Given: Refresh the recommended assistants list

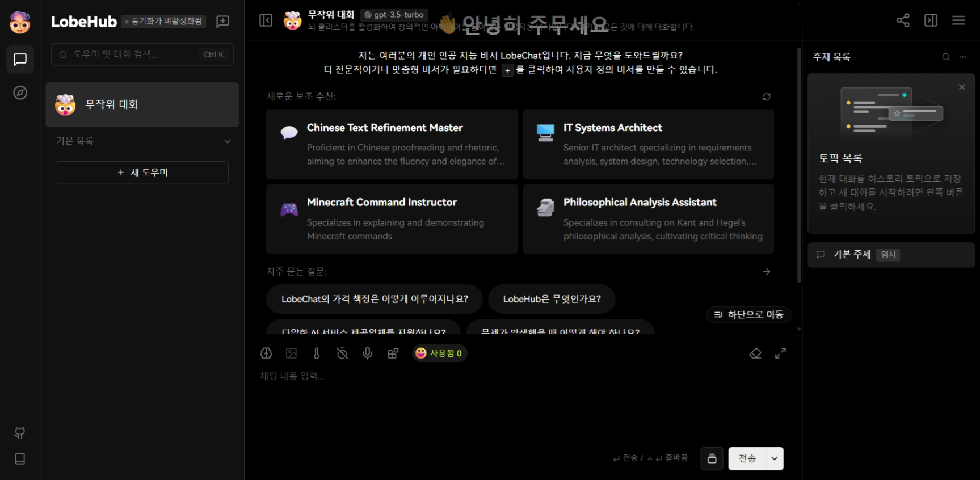Looking at the screenshot, I should 767,97.
